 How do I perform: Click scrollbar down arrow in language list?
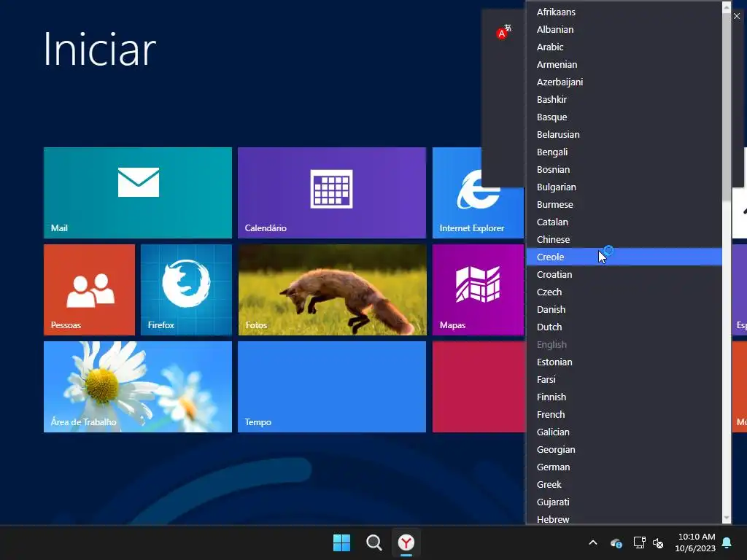point(727,518)
